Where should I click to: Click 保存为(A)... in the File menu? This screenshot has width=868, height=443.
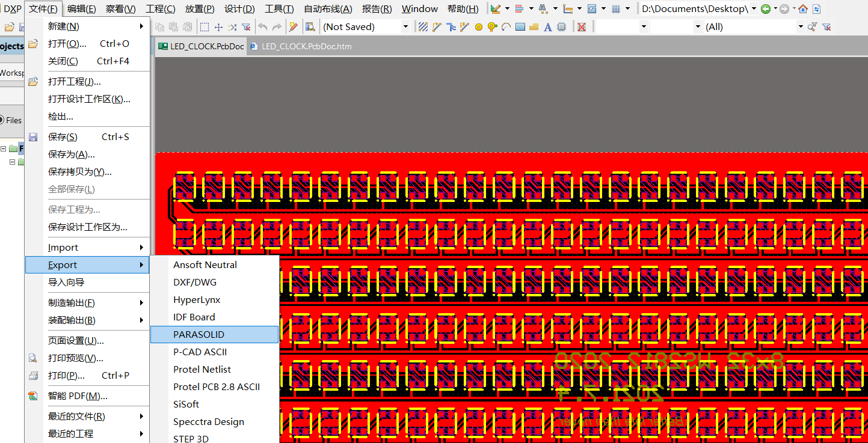[x=87, y=154]
